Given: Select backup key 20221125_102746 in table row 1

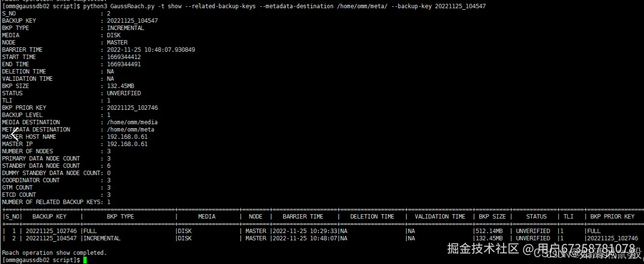Looking at the screenshot, I should (x=51, y=231).
